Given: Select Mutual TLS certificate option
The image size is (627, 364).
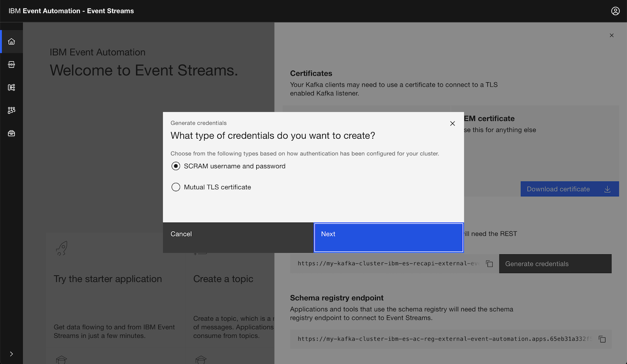Looking at the screenshot, I should click(x=176, y=187).
